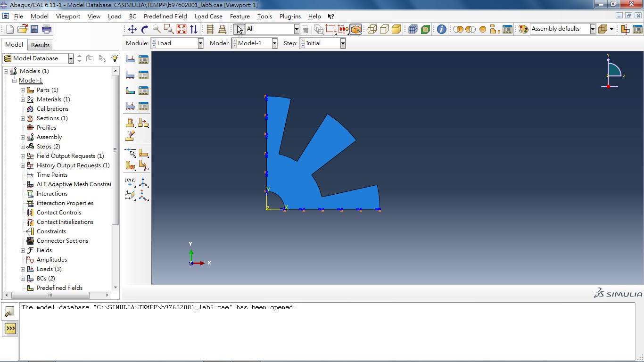
Task: Switch to the Results tab
Action: (x=40, y=45)
